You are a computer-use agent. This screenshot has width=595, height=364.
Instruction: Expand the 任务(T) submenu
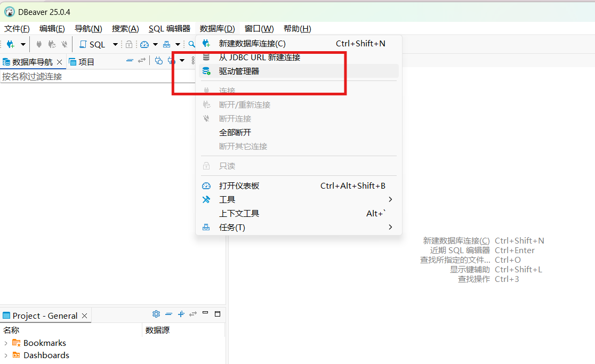click(299, 227)
